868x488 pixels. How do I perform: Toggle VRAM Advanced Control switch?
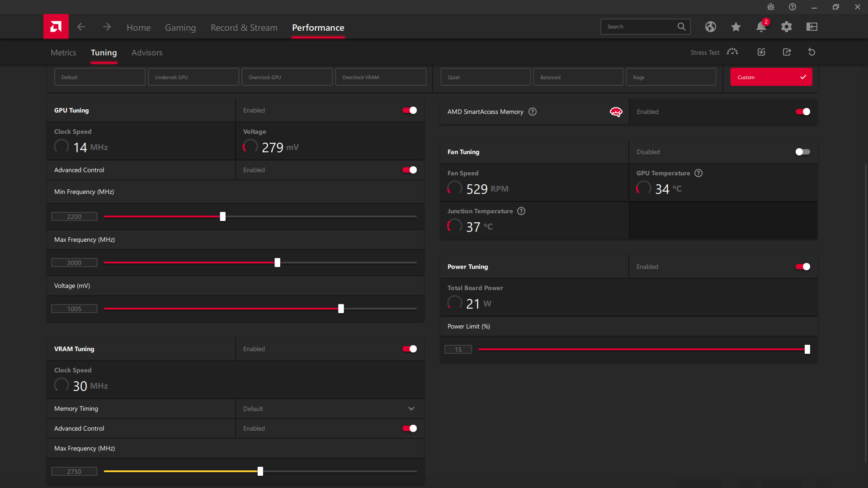pyautogui.click(x=410, y=428)
